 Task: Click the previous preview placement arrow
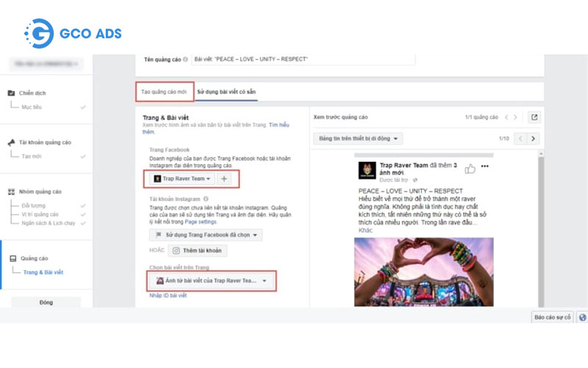[521, 138]
